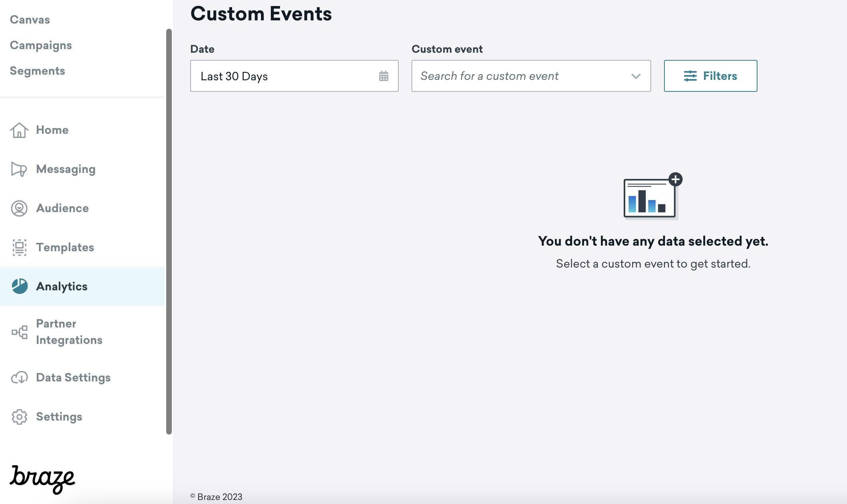Go to Canvas in sidebar
Viewport: 847px width, 504px height.
click(30, 20)
